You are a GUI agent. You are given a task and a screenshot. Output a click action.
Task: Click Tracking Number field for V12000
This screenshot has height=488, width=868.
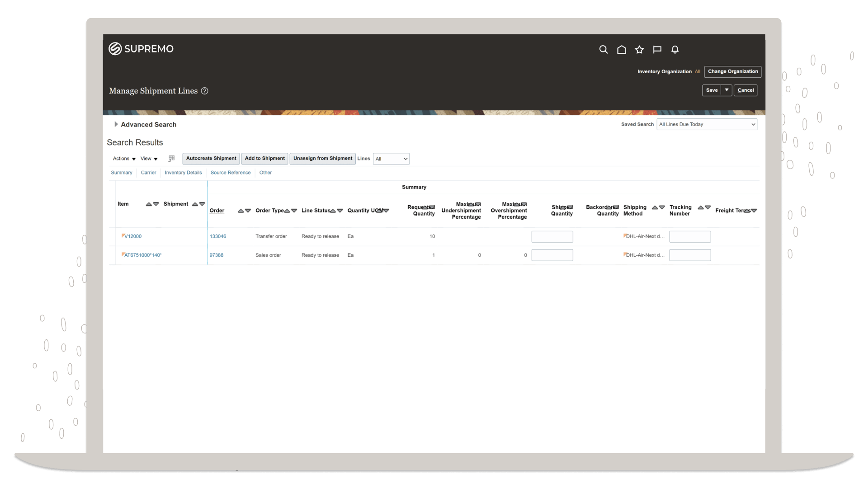tap(690, 237)
